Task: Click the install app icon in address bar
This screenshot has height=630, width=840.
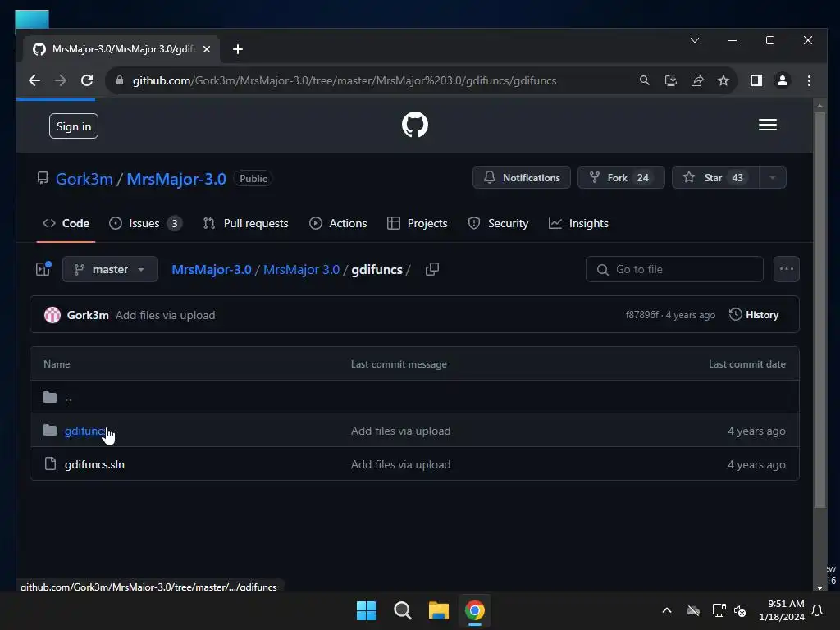Action: click(671, 80)
